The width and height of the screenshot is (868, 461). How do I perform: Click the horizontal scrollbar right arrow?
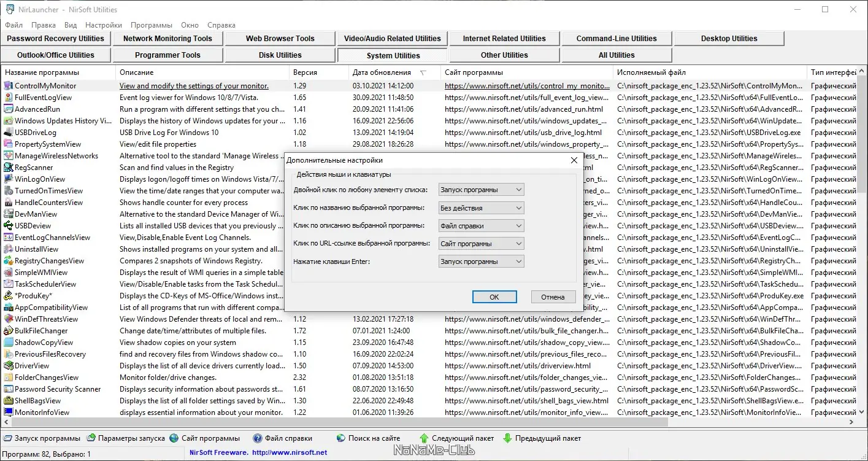[x=851, y=422]
